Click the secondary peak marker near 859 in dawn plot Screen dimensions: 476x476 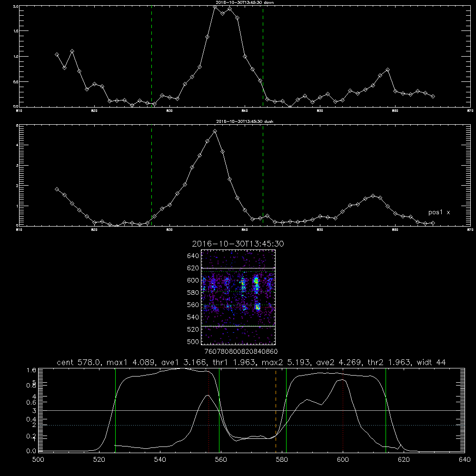[387, 70]
